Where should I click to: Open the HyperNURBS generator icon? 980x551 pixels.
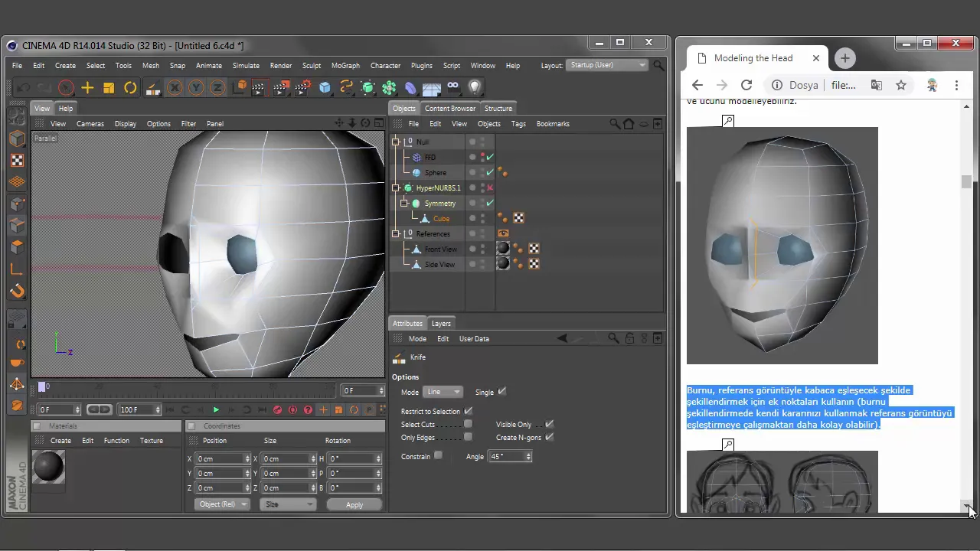coord(367,88)
